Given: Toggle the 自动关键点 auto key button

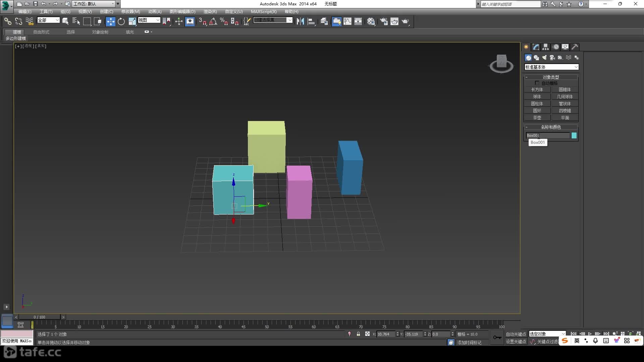Looking at the screenshot, I should click(516, 334).
